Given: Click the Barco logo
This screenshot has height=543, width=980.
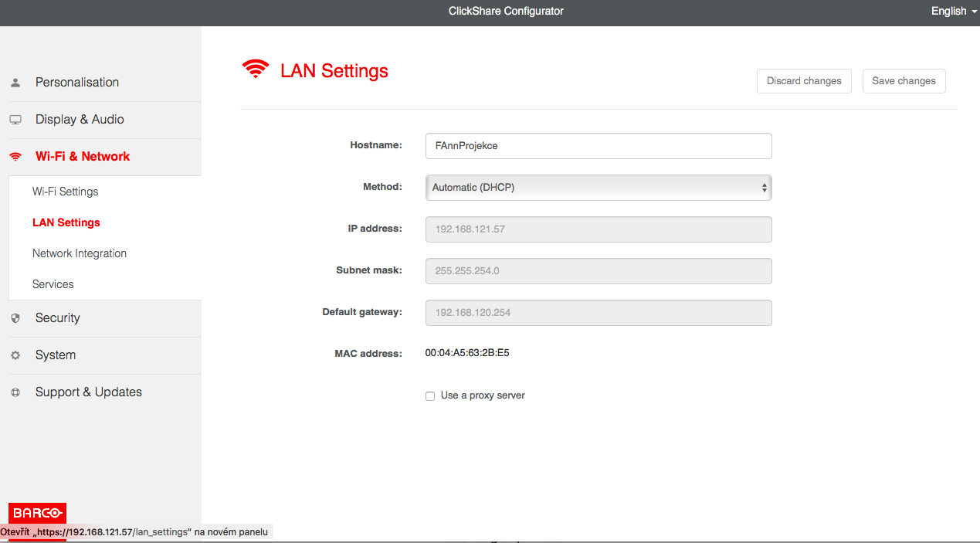Looking at the screenshot, I should click(37, 513).
